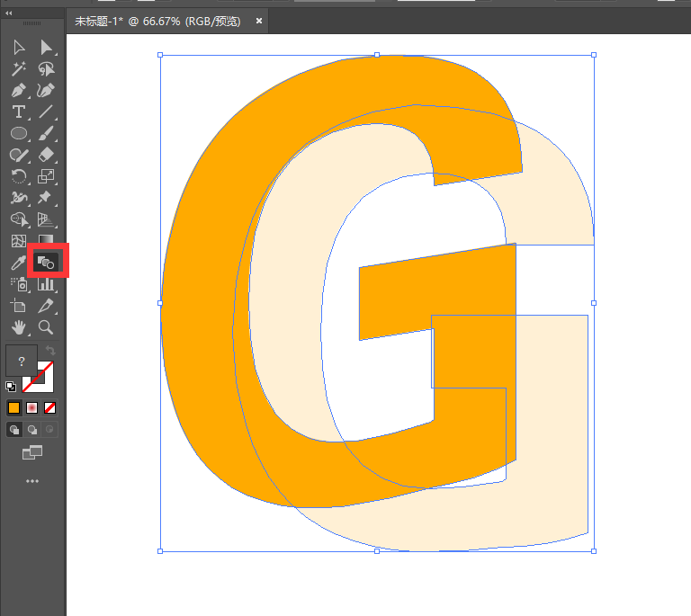Select the Magic Wand tool

19,69
